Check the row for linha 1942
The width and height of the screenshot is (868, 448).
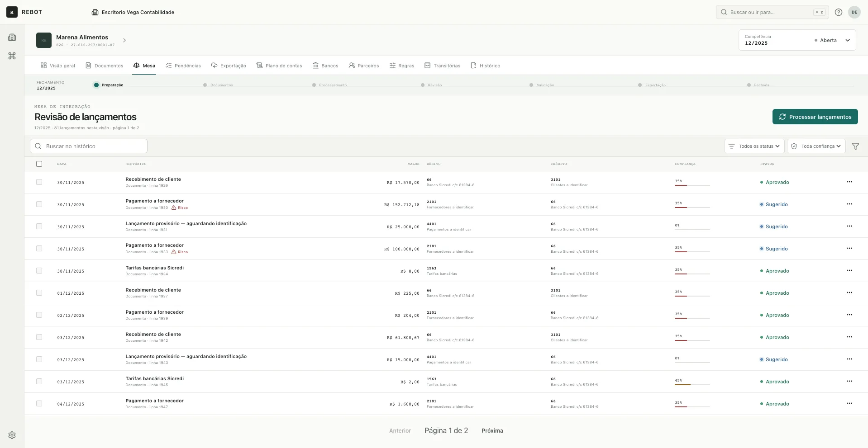coord(39,337)
